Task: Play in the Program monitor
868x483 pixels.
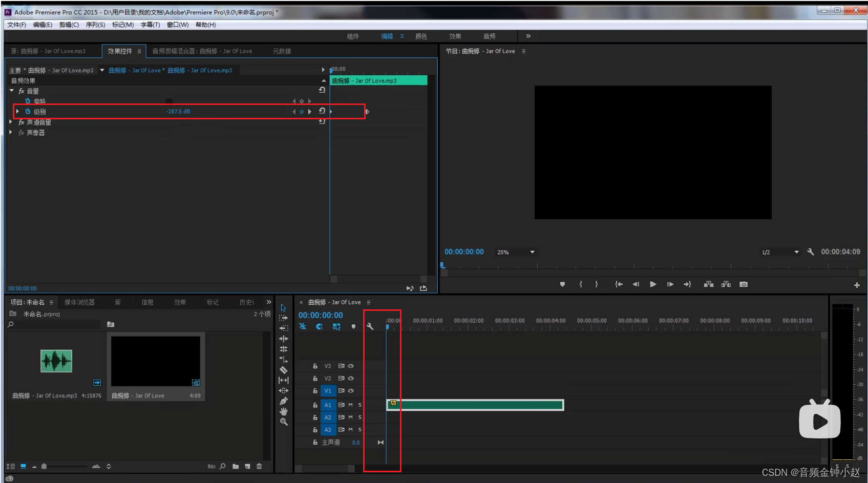Action: [x=653, y=284]
